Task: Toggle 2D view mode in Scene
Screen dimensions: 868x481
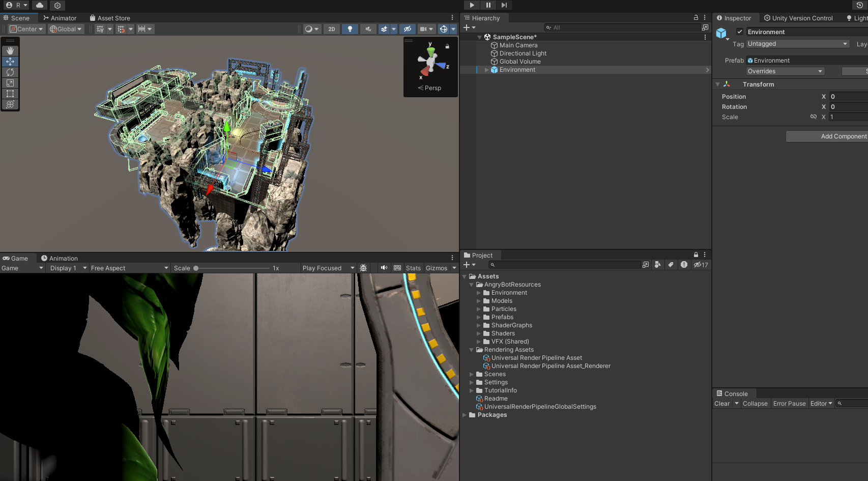Action: (x=331, y=29)
